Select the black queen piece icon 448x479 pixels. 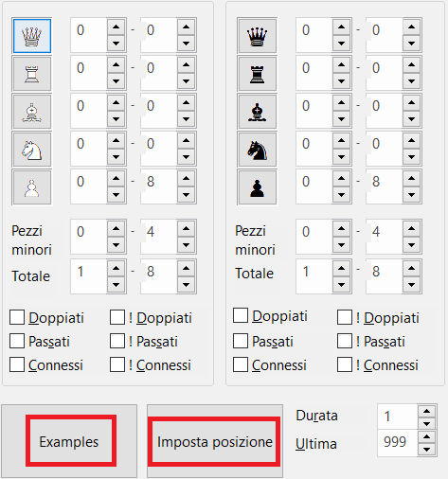(x=257, y=36)
